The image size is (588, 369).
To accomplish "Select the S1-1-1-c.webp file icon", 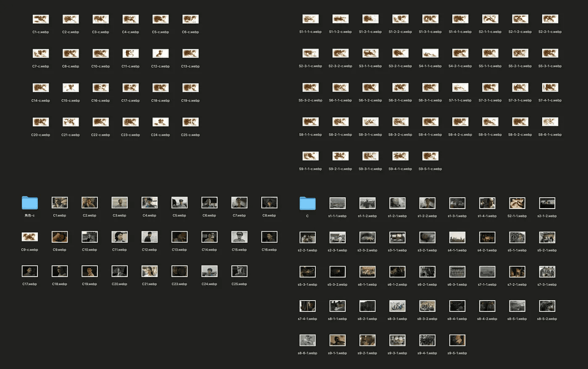I will point(310,19).
